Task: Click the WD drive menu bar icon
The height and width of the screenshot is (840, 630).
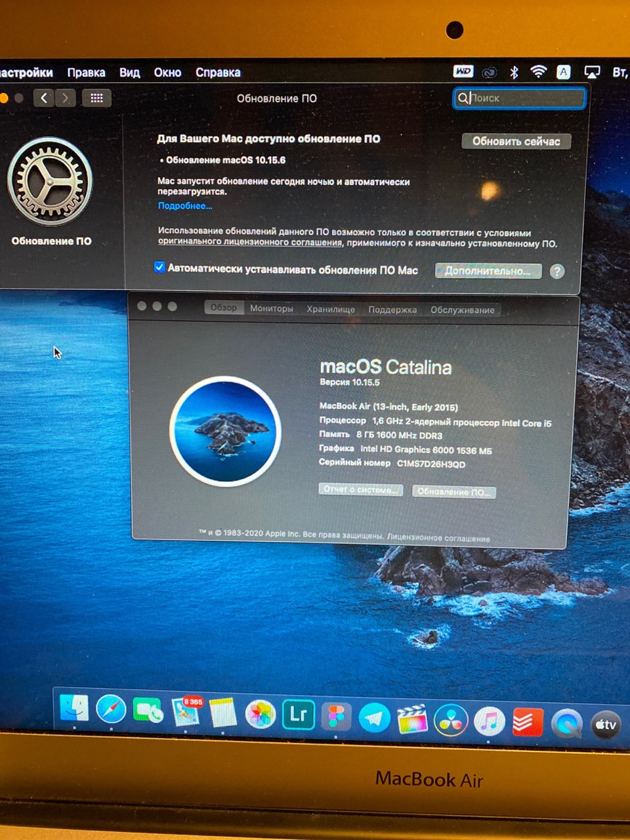Action: [x=463, y=72]
